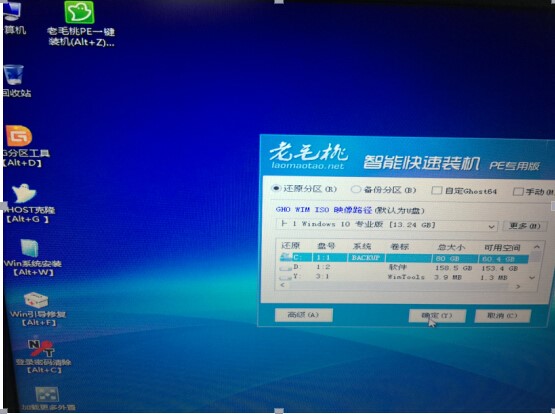The width and height of the screenshot is (555, 414).
Task: Enable the 手动 checkbox
Action: click(x=517, y=192)
